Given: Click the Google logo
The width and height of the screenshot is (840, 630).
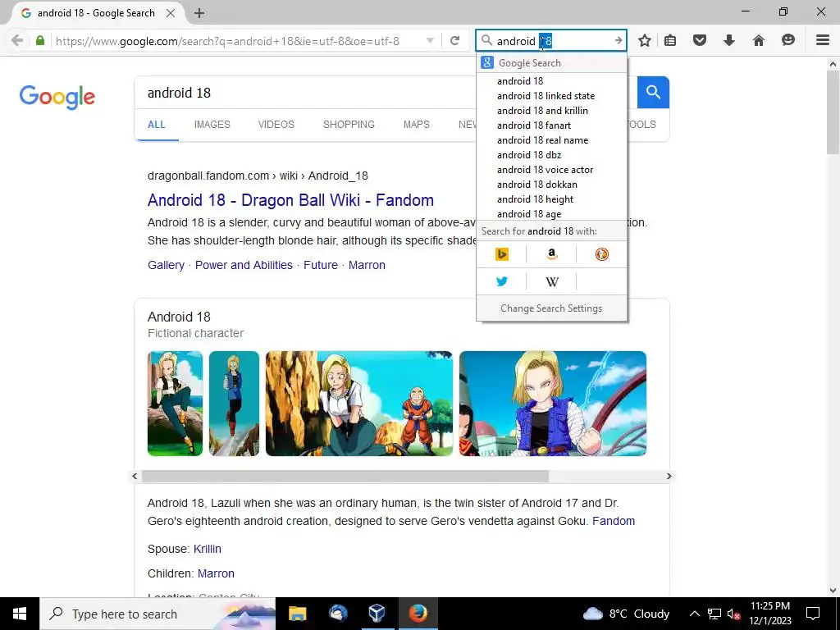Looking at the screenshot, I should coord(57,97).
